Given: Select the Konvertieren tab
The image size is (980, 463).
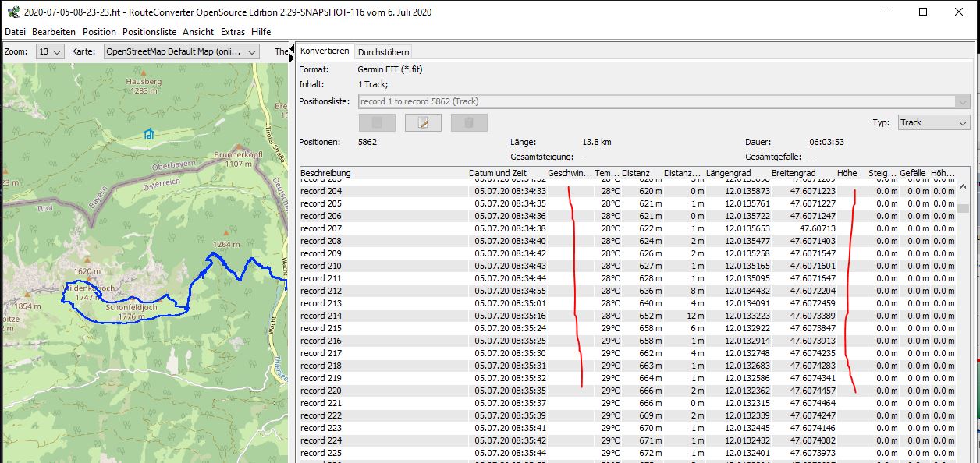Looking at the screenshot, I should pos(325,51).
